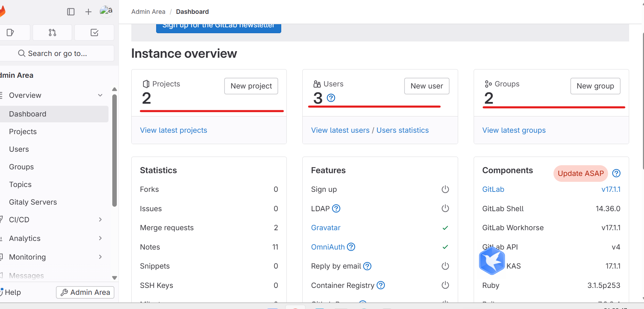Open the View latest users link
The width and height of the screenshot is (644, 309).
point(340,130)
